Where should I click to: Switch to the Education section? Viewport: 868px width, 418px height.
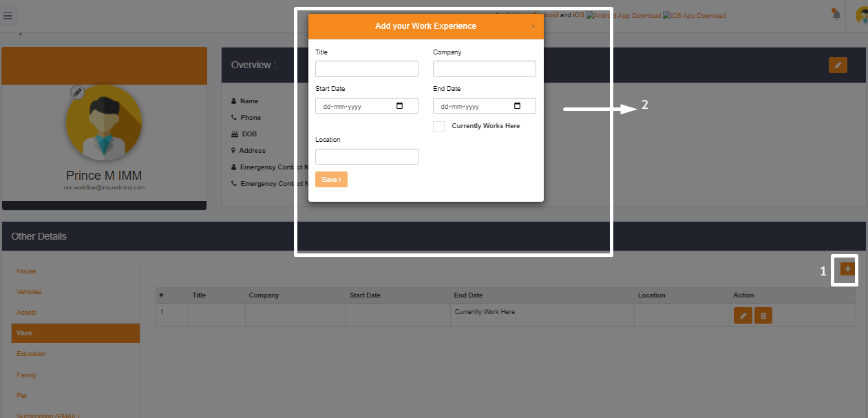point(32,354)
